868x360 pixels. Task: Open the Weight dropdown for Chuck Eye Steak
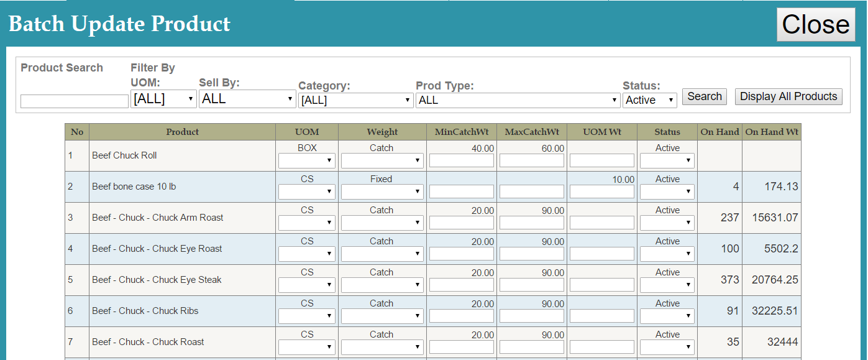tap(382, 285)
